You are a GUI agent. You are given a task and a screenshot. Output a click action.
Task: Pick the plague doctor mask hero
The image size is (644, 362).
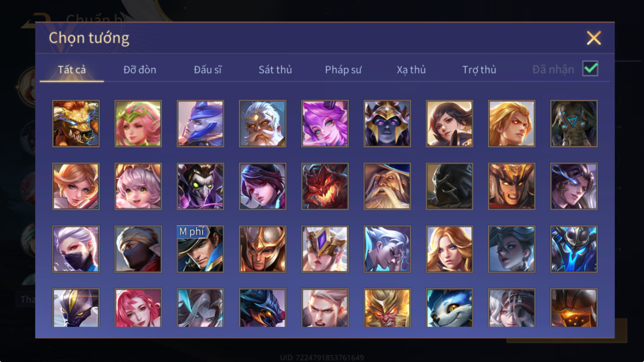click(x=200, y=186)
